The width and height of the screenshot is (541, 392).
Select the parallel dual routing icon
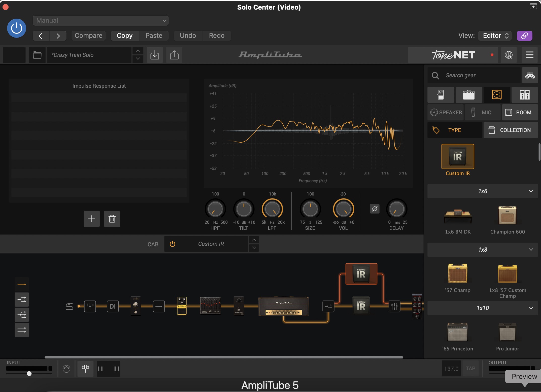click(22, 330)
